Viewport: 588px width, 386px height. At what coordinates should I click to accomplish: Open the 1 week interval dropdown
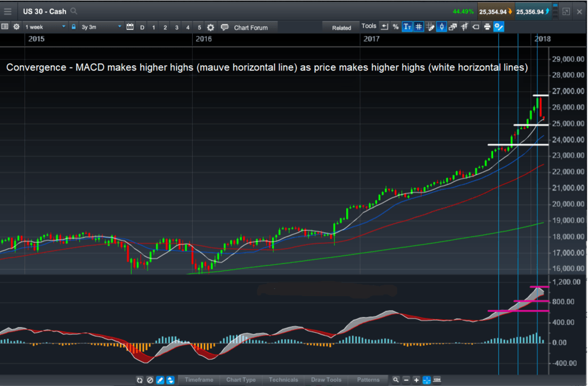coord(41,27)
